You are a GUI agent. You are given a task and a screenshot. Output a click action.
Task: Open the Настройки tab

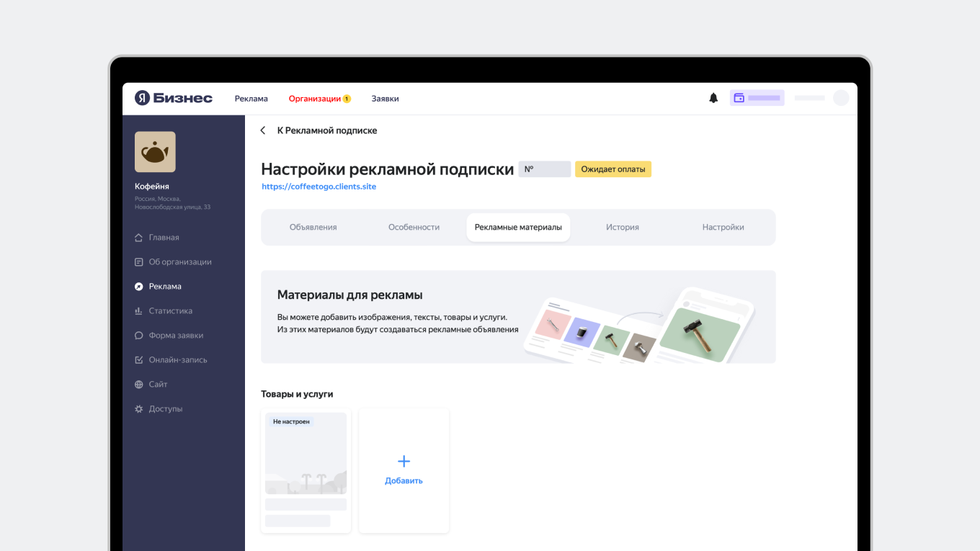pyautogui.click(x=723, y=226)
